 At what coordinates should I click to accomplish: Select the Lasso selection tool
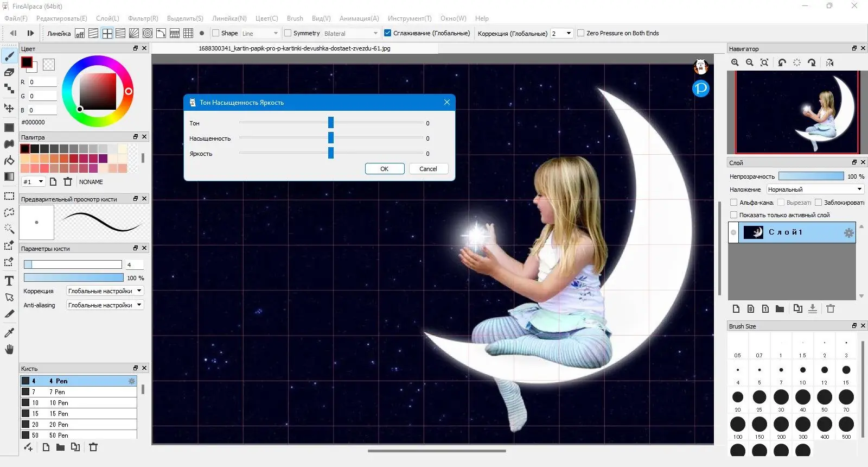click(9, 212)
